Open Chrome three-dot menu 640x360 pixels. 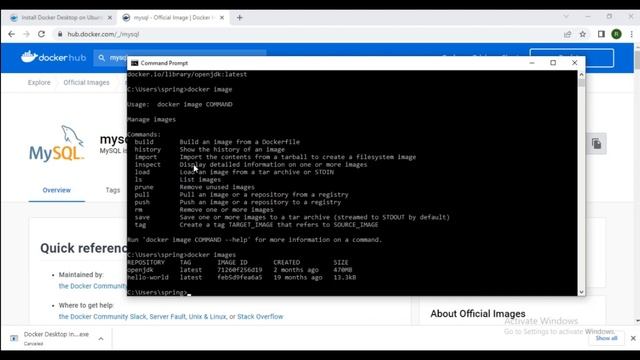[x=631, y=34]
